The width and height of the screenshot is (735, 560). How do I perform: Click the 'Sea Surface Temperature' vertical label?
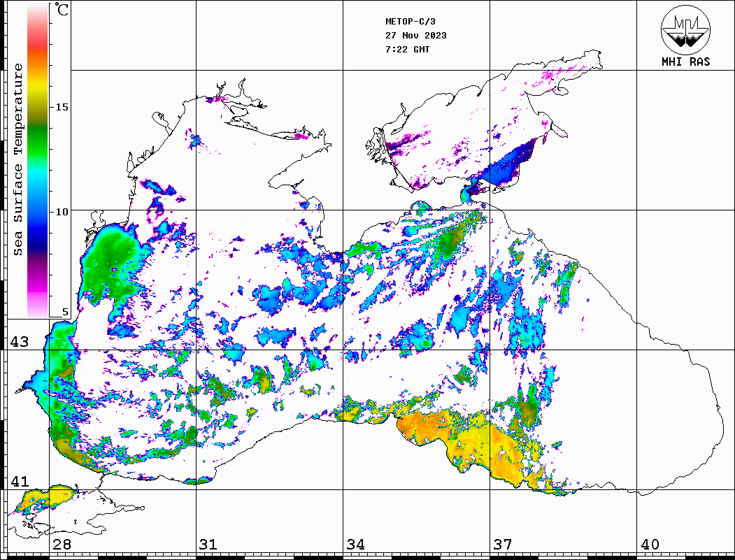(x=17, y=159)
